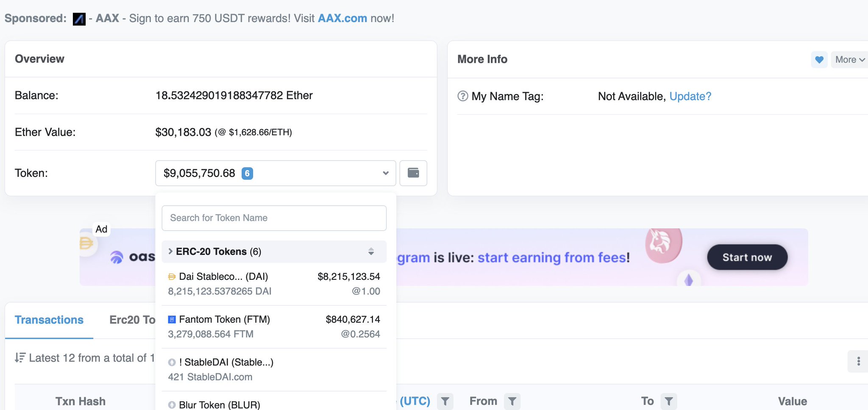Viewport: 868px width, 410px height.
Task: Click the filter icon next to To column
Action: click(669, 401)
